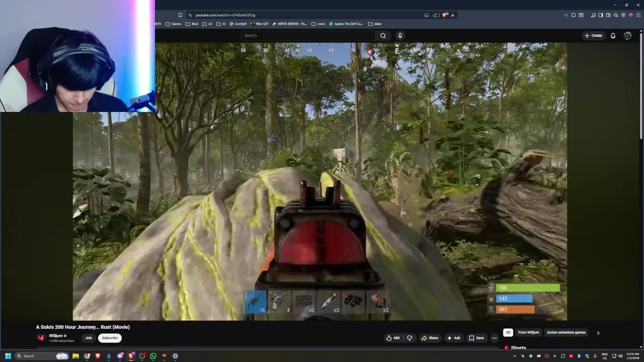Open Brave Rewards triangle icon

(453, 15)
